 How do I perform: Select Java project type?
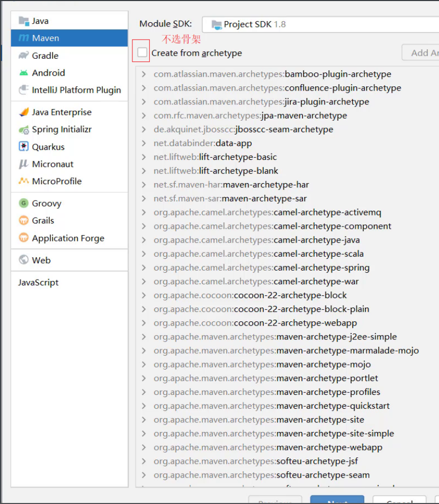pos(69,21)
